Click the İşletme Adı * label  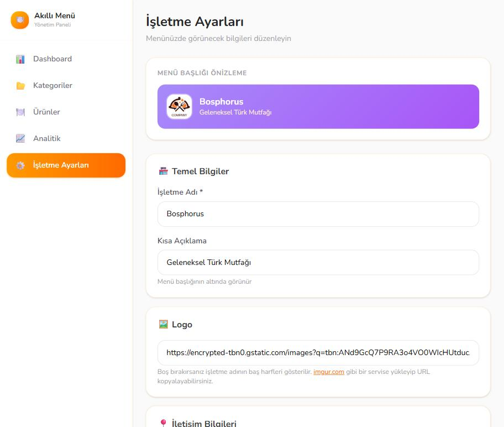point(180,192)
